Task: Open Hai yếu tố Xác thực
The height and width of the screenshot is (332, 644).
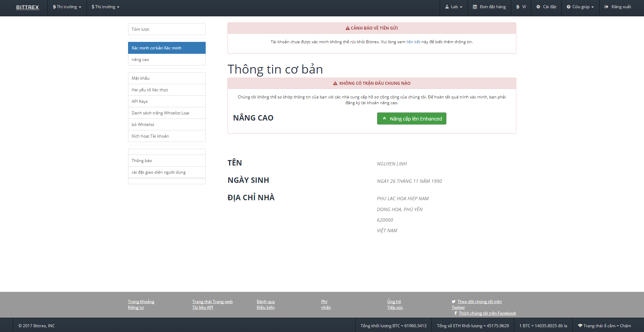Action: [167, 90]
